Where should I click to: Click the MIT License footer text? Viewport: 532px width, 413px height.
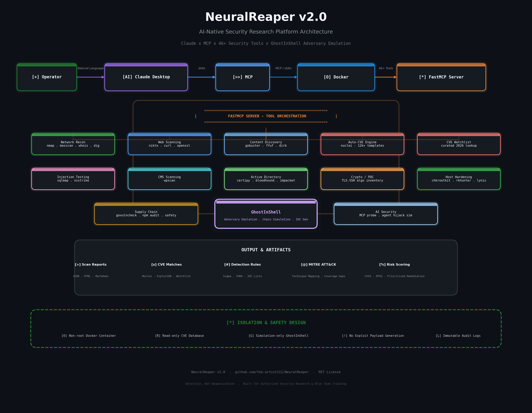pyautogui.click(x=330, y=372)
